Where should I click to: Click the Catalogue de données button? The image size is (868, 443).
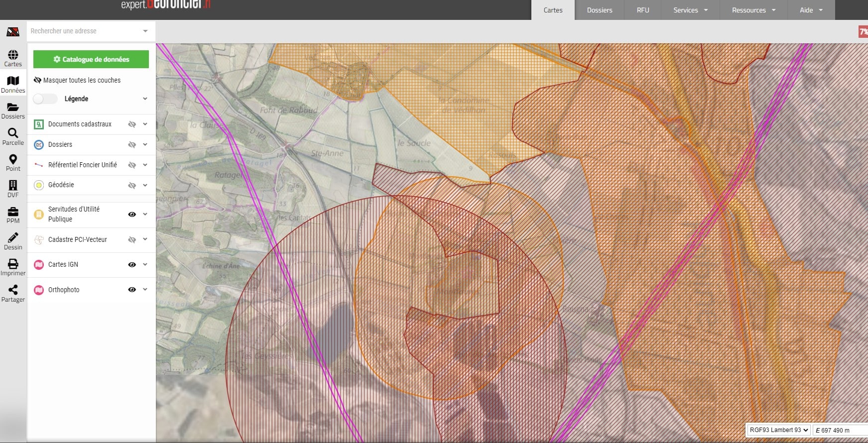[x=91, y=59]
